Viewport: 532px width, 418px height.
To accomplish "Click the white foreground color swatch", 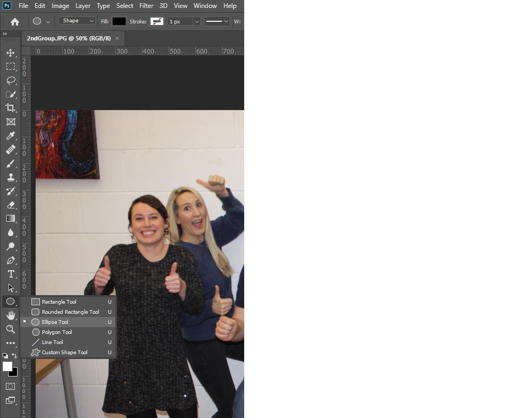I will click(x=6, y=365).
